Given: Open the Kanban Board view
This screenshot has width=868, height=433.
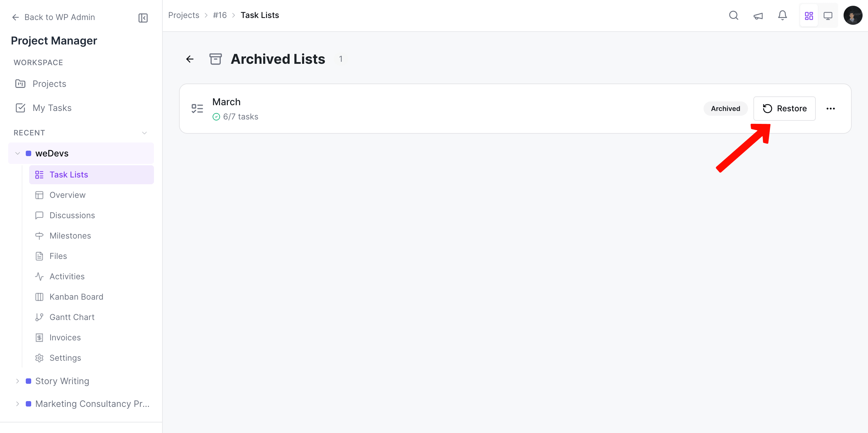Looking at the screenshot, I should click(x=76, y=297).
